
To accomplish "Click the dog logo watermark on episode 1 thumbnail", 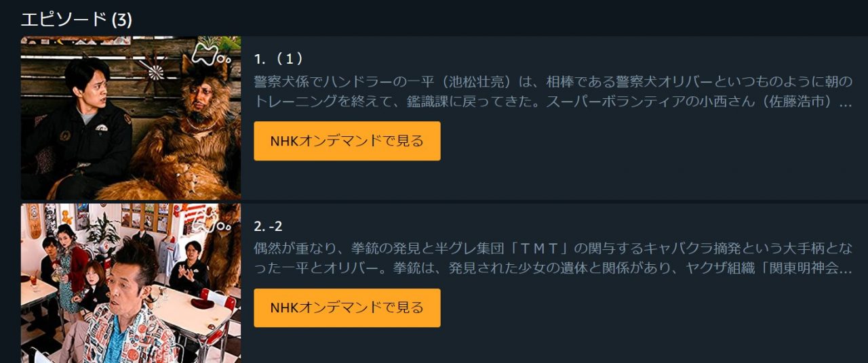I will click(212, 54).
